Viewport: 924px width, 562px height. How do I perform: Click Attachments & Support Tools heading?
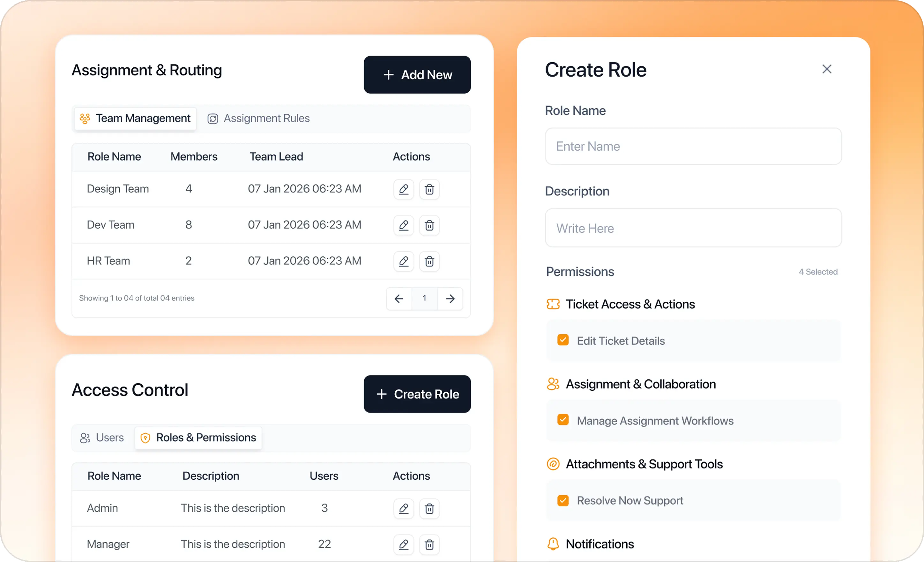pos(644,464)
